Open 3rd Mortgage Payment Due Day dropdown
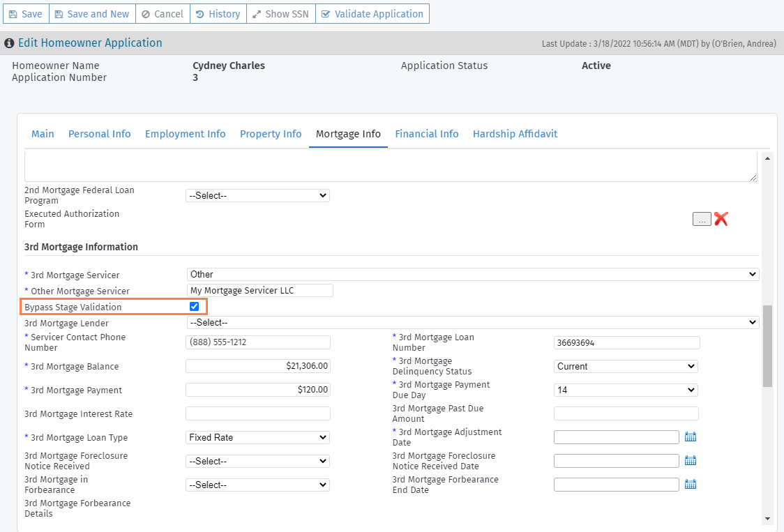The image size is (784, 532). (x=626, y=390)
